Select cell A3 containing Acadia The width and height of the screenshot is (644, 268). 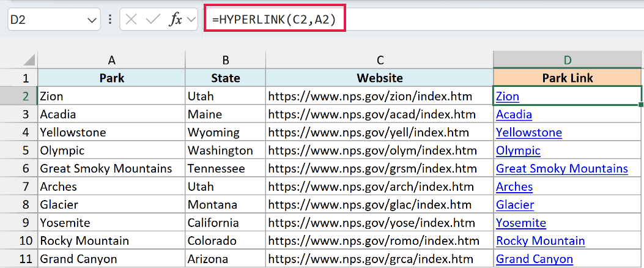[x=111, y=114]
